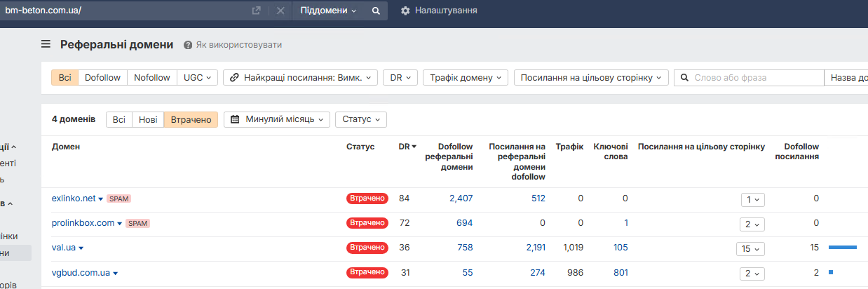
Task: Click the DR sort arrow in header
Action: [414, 147]
